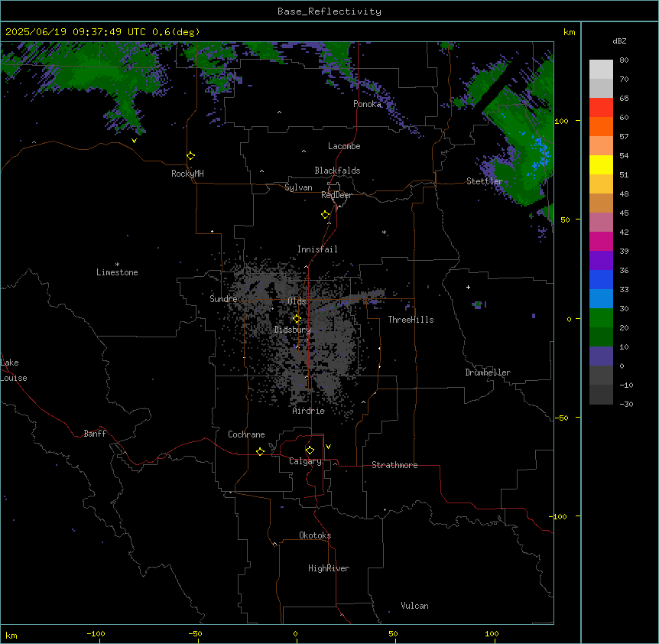Click the yellow diamond marker below RedDeer
The image size is (659, 644).
click(x=326, y=215)
